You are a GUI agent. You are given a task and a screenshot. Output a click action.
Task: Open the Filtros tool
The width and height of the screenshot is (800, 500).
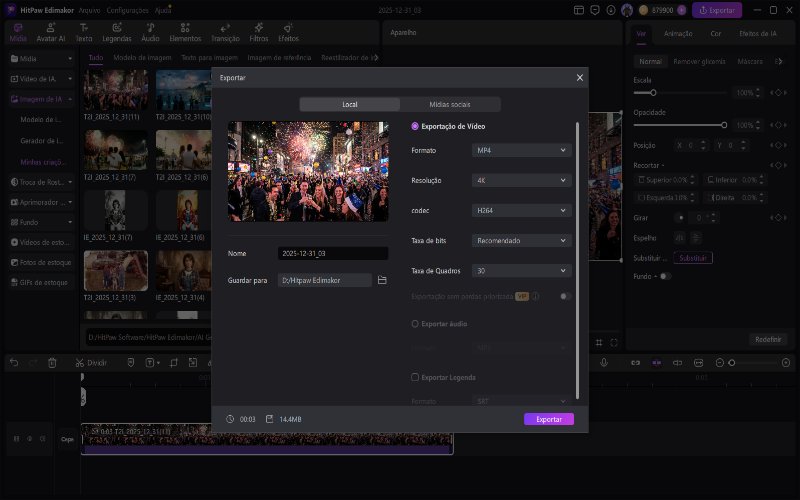coord(259,33)
